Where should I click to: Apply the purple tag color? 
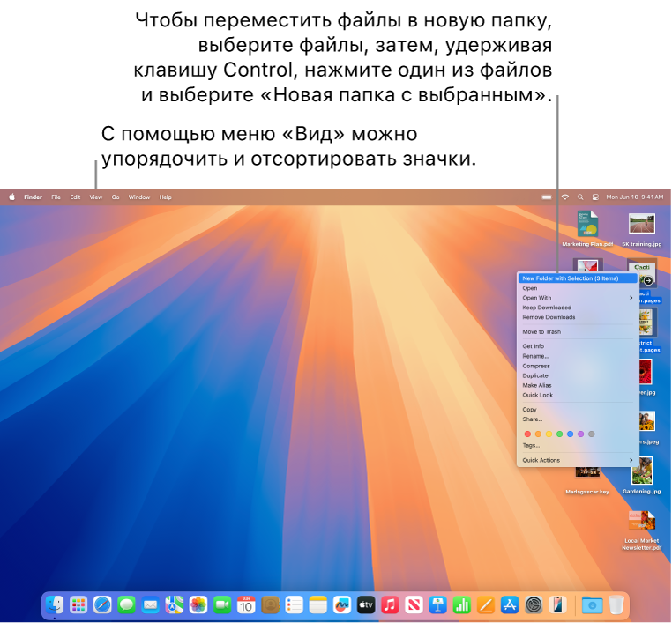pos(580,434)
